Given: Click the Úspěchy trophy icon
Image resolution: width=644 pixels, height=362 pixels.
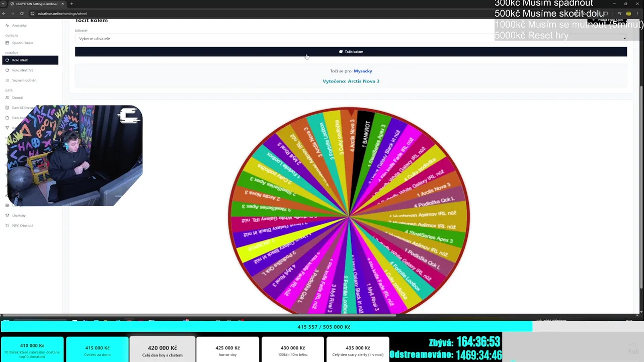Looking at the screenshot, I should point(7,215).
